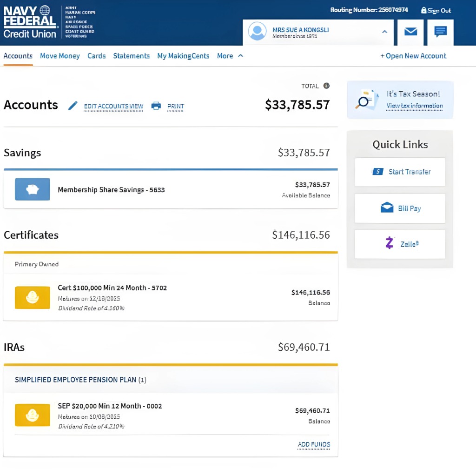Click the Routing Number text
Viewport: 476px width, 469px height.
click(369, 10)
